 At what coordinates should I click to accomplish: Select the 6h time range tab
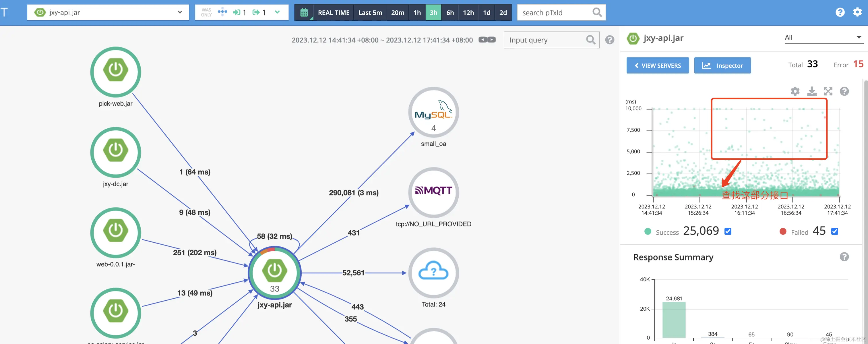[450, 13]
